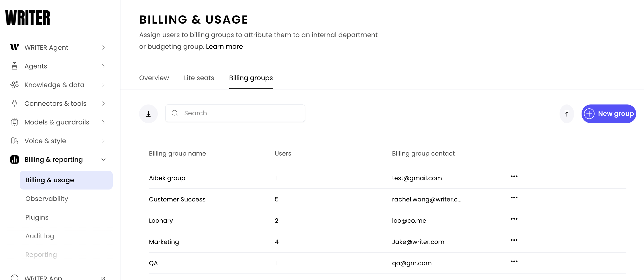Click the upload arrow icon button
The width and height of the screenshot is (644, 280).
(x=567, y=114)
